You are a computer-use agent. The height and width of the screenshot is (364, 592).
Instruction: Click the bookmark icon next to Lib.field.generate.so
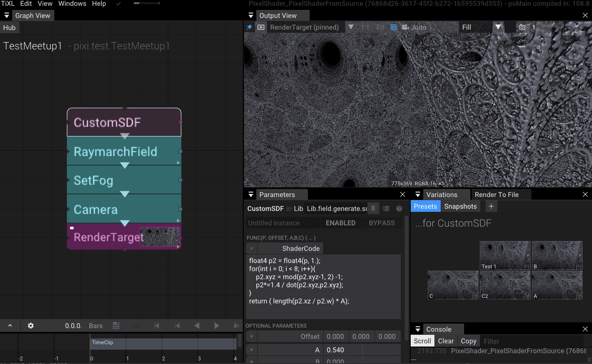coord(373,208)
